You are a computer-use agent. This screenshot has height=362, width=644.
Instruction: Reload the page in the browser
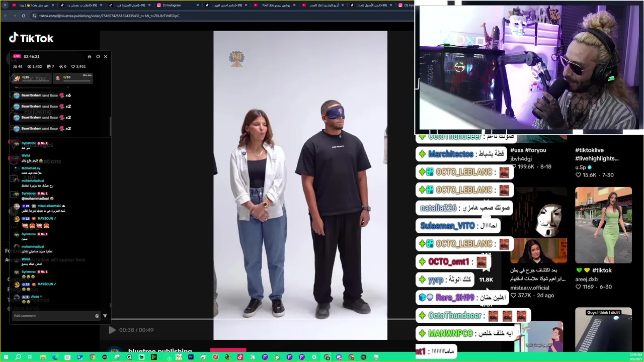tap(23, 16)
